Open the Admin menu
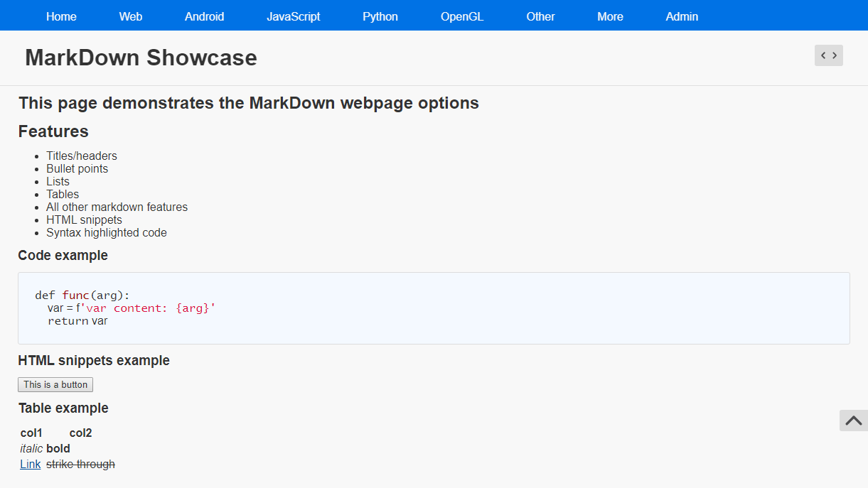This screenshot has width=868, height=488. [682, 16]
